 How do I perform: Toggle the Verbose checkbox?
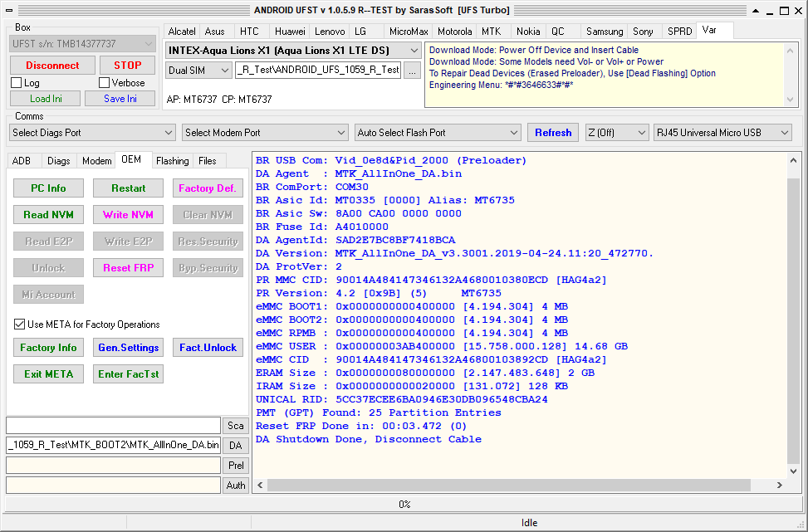pos(105,83)
